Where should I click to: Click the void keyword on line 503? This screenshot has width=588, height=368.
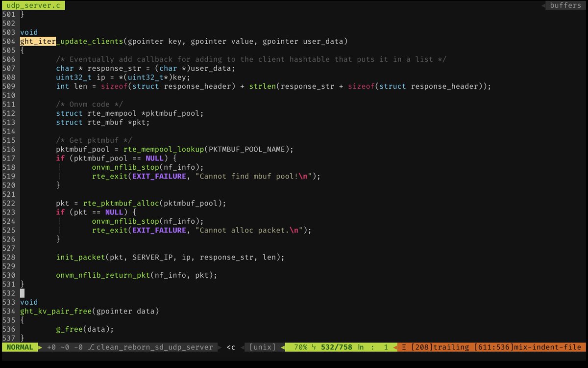(x=29, y=32)
